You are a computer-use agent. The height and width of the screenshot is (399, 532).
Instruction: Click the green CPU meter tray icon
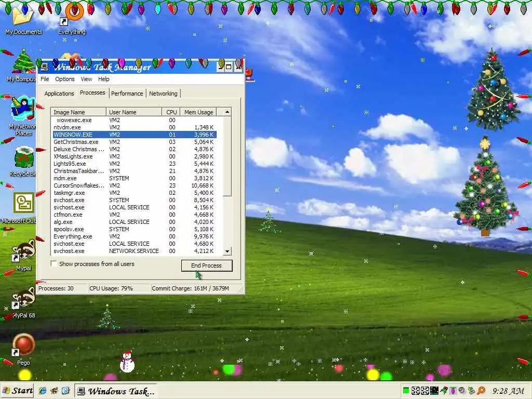tap(406, 391)
